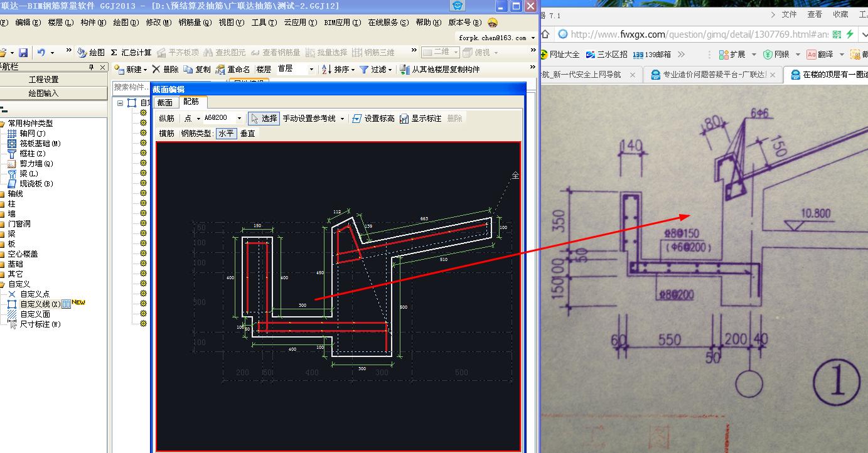The width and height of the screenshot is (868, 453).
Task: Open the 在线服务(S) menu
Action: [x=387, y=23]
